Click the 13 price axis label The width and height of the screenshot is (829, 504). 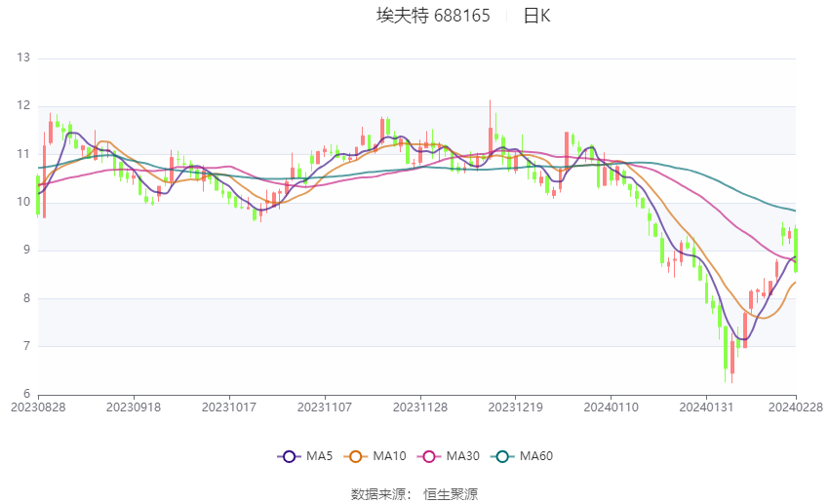pos(23,58)
